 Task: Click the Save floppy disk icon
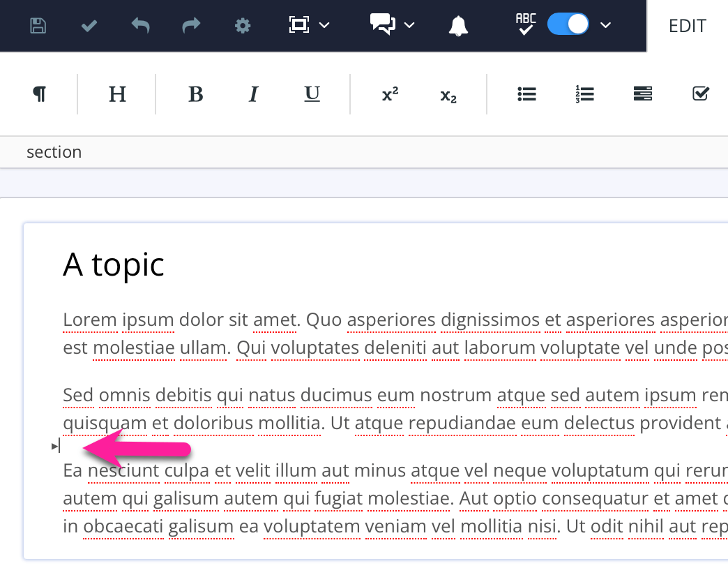tap(38, 26)
